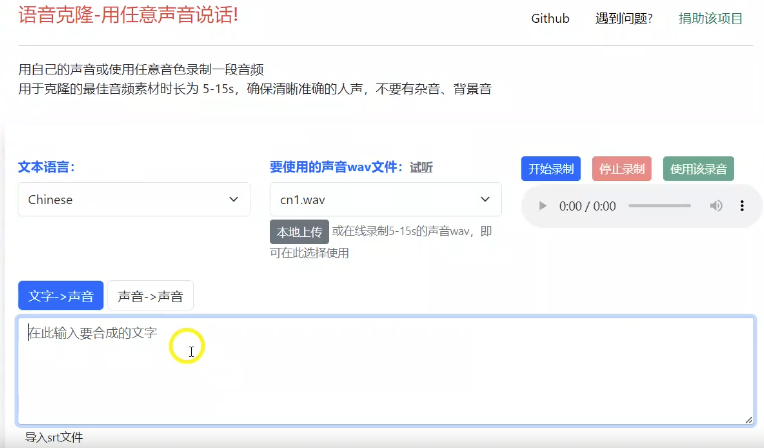Click the 使用该录音 button
Screen dimensions: 764x448
pyautogui.click(x=698, y=169)
